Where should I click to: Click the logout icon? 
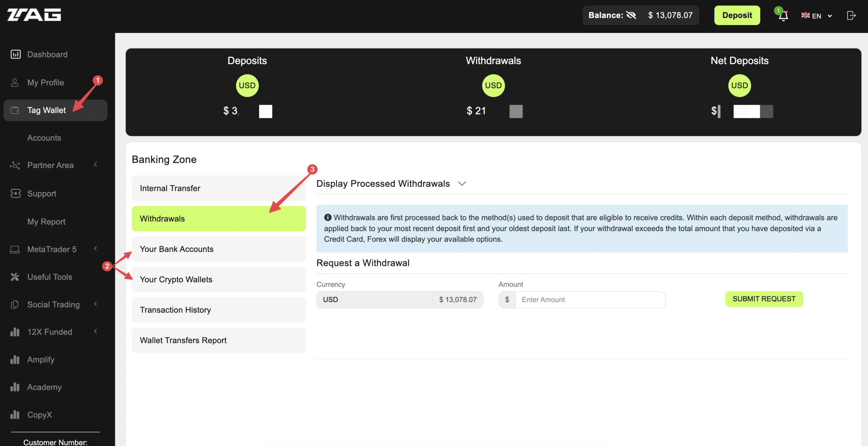pos(851,16)
